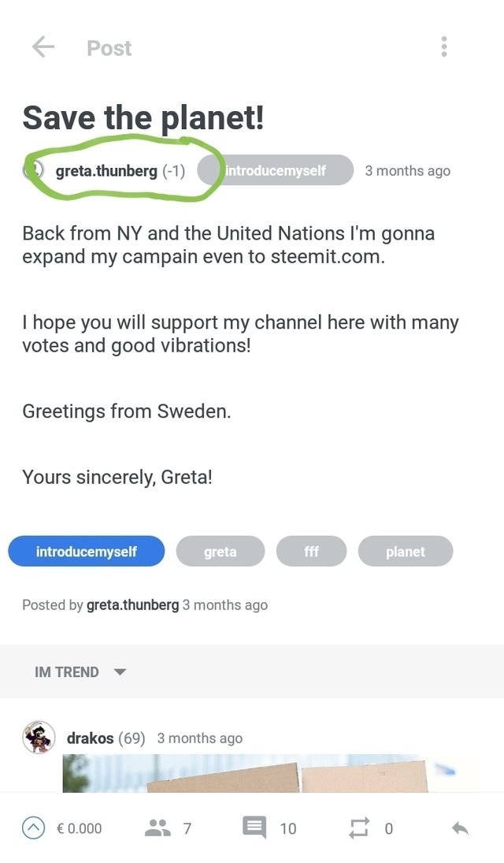The image size is (504, 863).
Task: Tap greta.thunberg small avatar near title
Action: [34, 170]
